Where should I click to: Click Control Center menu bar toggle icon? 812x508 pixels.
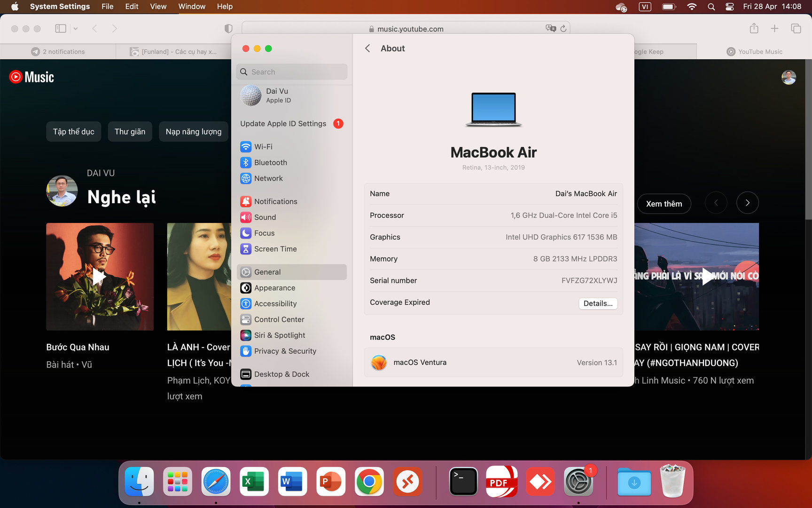729,7
